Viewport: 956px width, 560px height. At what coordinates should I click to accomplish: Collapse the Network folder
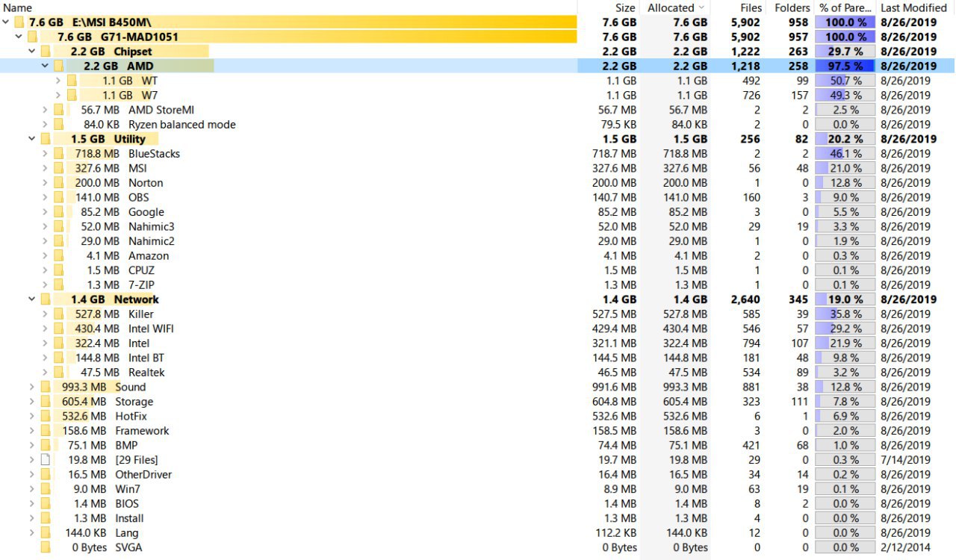click(x=31, y=299)
